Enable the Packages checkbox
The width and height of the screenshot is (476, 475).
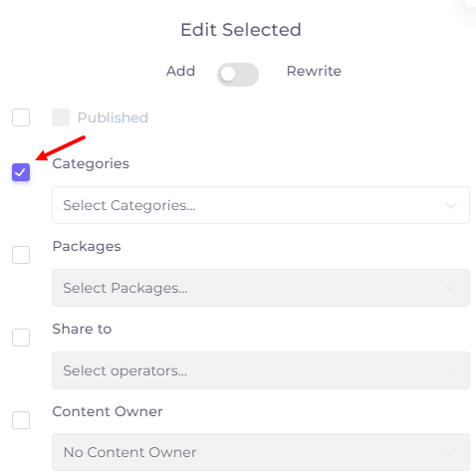(x=21, y=255)
